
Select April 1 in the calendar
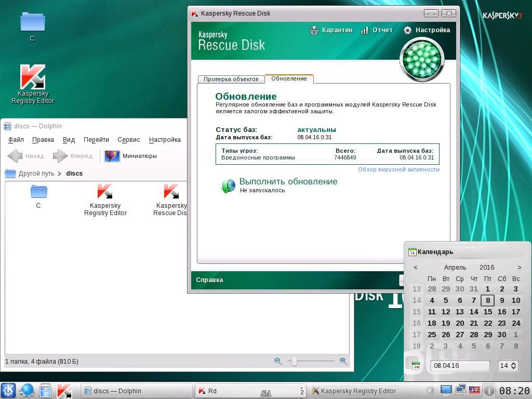(488, 289)
